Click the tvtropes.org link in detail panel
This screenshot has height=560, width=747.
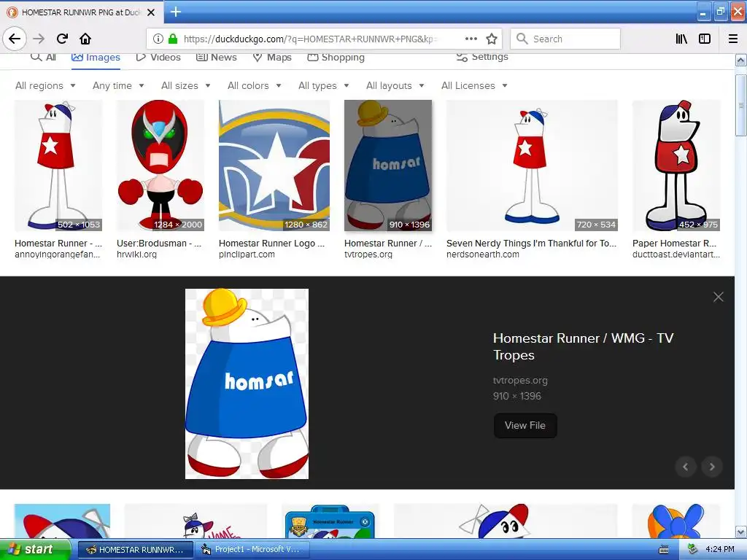pyautogui.click(x=520, y=380)
